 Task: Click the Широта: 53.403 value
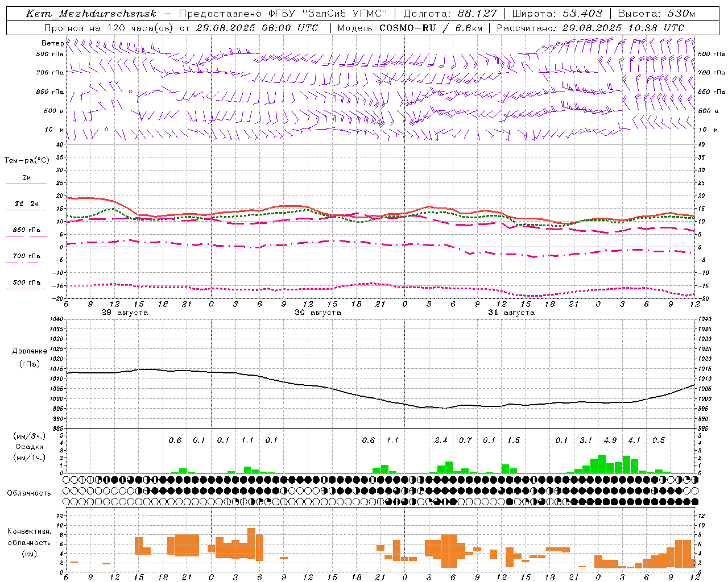557,14
